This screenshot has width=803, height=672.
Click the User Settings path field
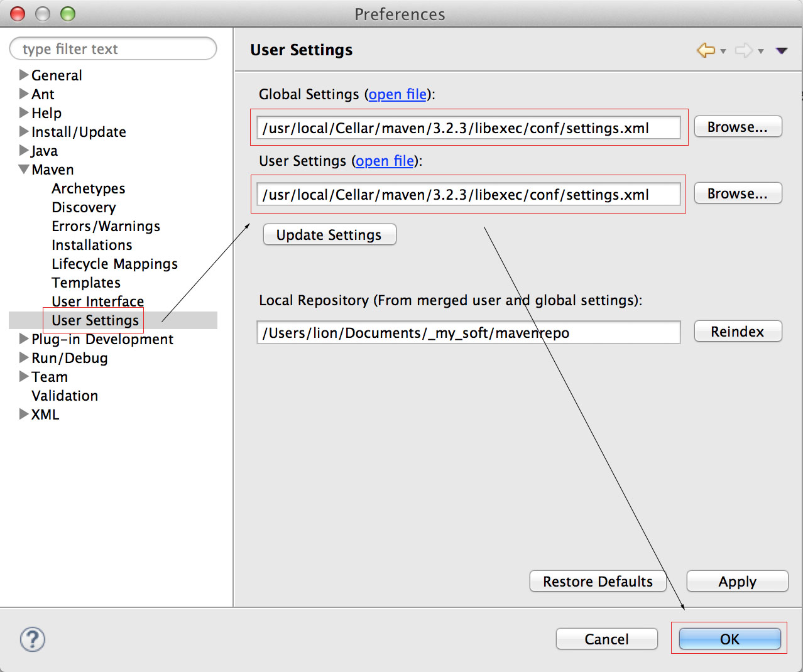(469, 195)
